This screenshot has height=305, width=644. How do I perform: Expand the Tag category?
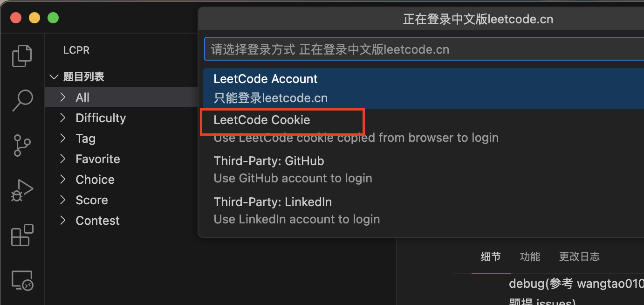pos(85,138)
